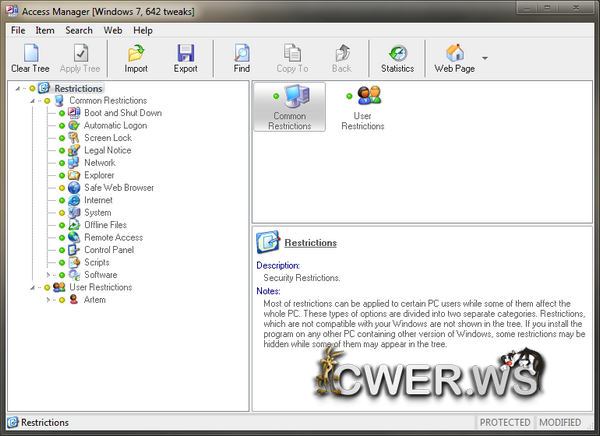Click Restrictions text in status bar
600x436 pixels.
pyautogui.click(x=45, y=422)
